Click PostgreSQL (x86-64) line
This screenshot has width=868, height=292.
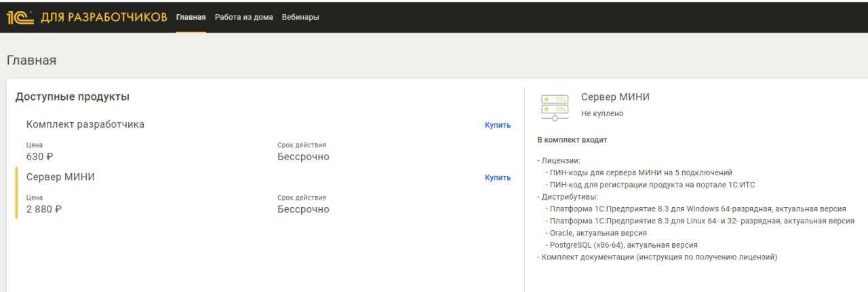(621, 245)
